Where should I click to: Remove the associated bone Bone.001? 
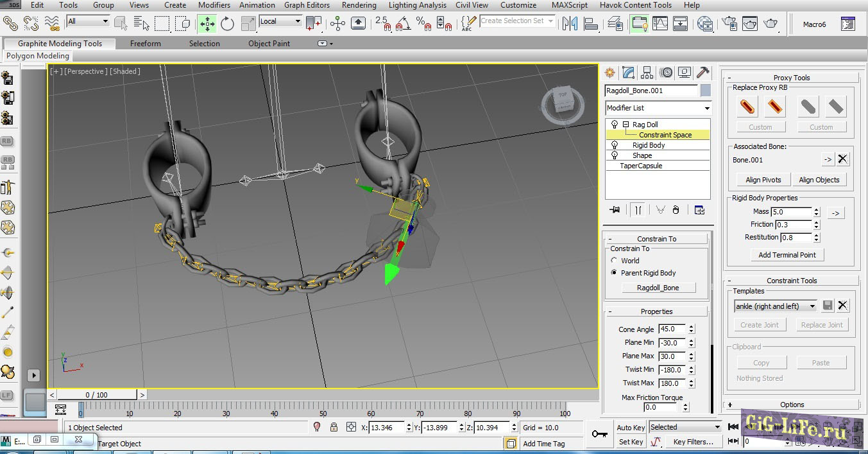tap(843, 159)
